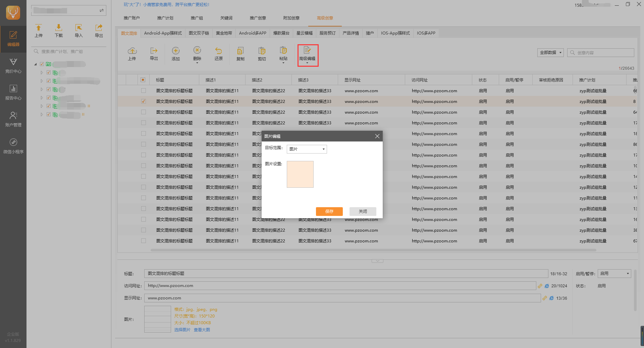Switch to 推广账户 tab
Viewport: 644px width, 348px height.
click(131, 18)
